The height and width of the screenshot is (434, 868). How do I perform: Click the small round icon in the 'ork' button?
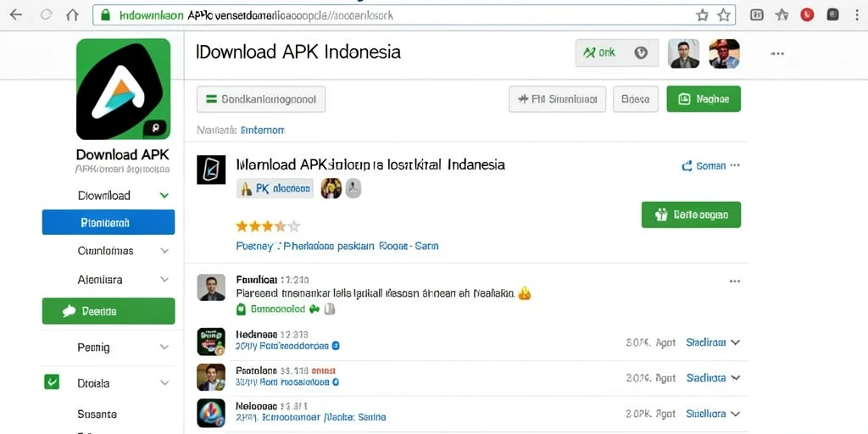pyautogui.click(x=641, y=53)
